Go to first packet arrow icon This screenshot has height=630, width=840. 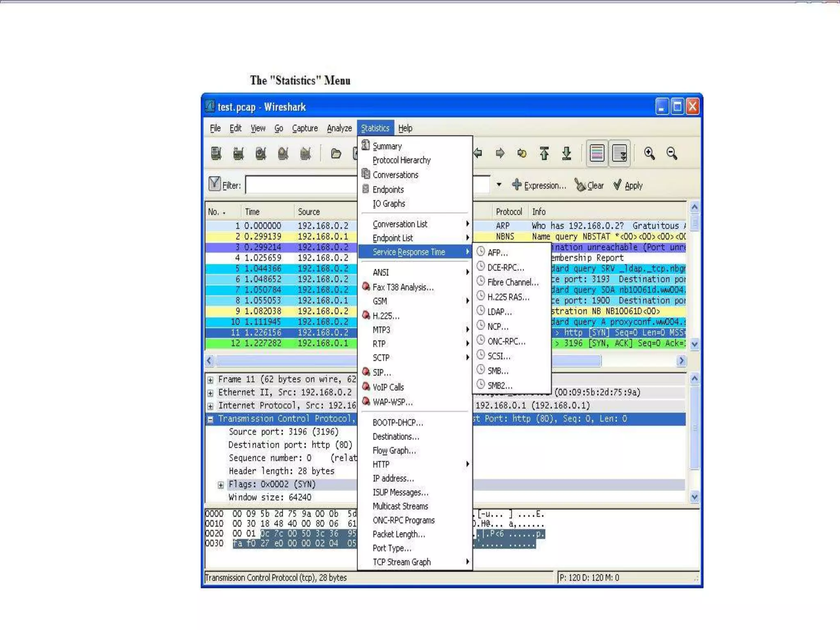[x=544, y=153]
